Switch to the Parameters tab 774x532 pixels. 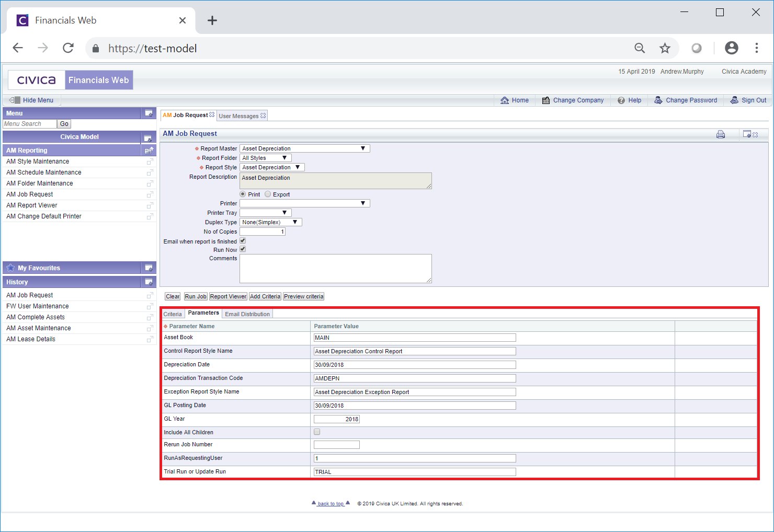[x=203, y=313]
